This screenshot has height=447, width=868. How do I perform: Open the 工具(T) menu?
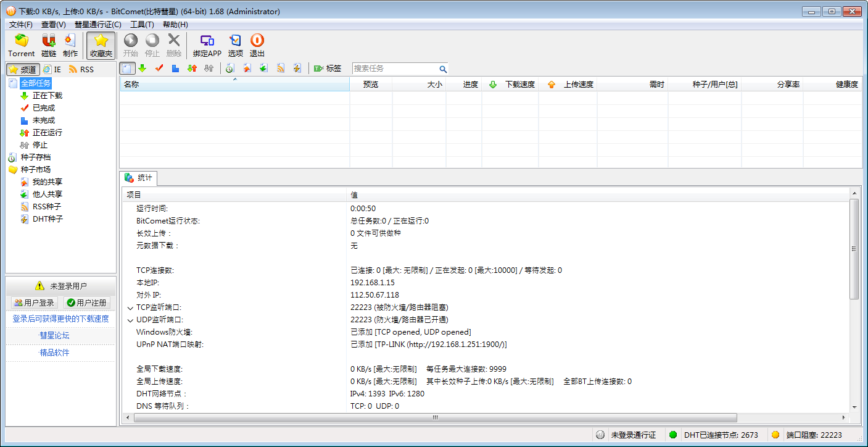pyautogui.click(x=142, y=25)
